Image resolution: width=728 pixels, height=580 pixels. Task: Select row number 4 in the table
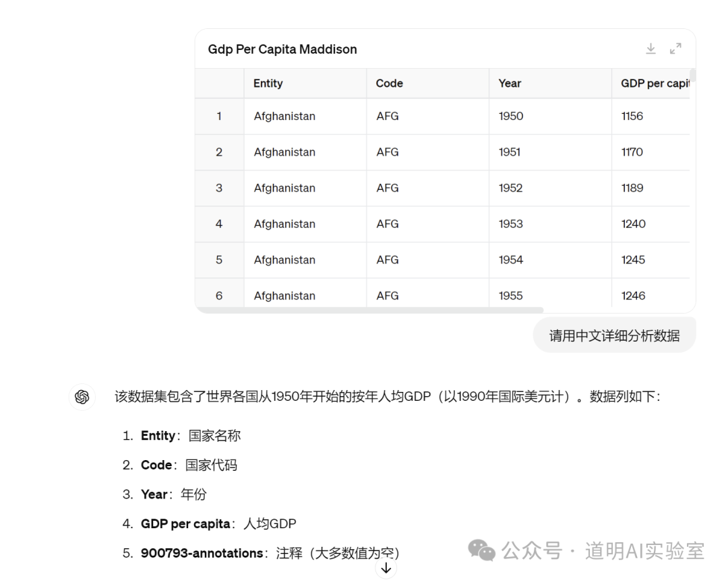tap(219, 224)
